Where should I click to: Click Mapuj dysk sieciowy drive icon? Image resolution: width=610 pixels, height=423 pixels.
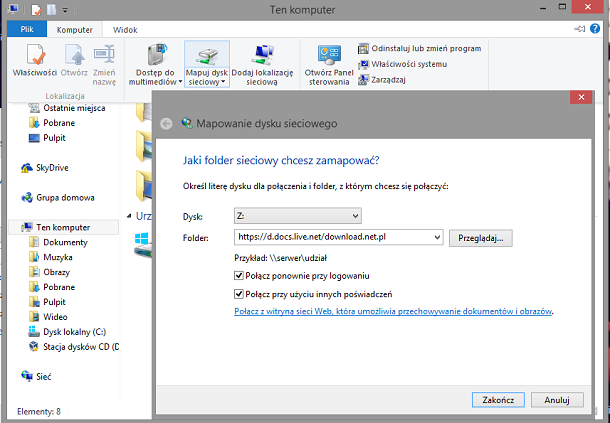pos(206,56)
